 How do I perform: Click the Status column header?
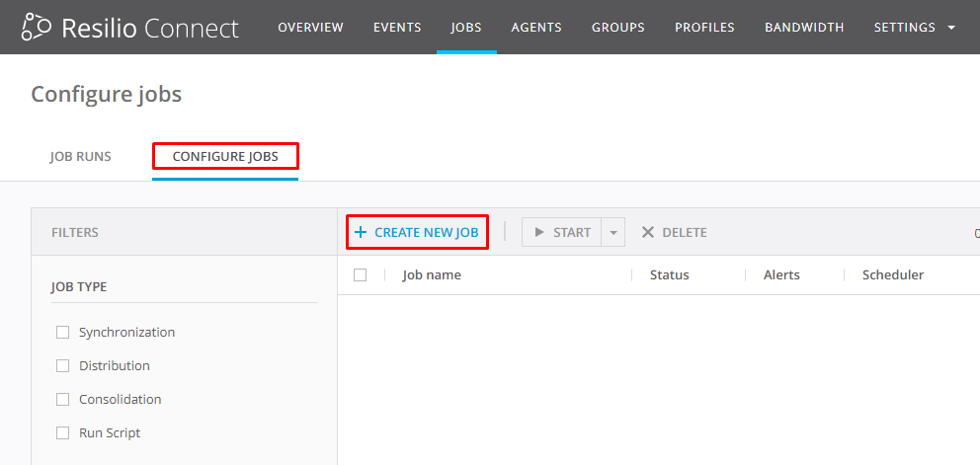pyautogui.click(x=669, y=275)
